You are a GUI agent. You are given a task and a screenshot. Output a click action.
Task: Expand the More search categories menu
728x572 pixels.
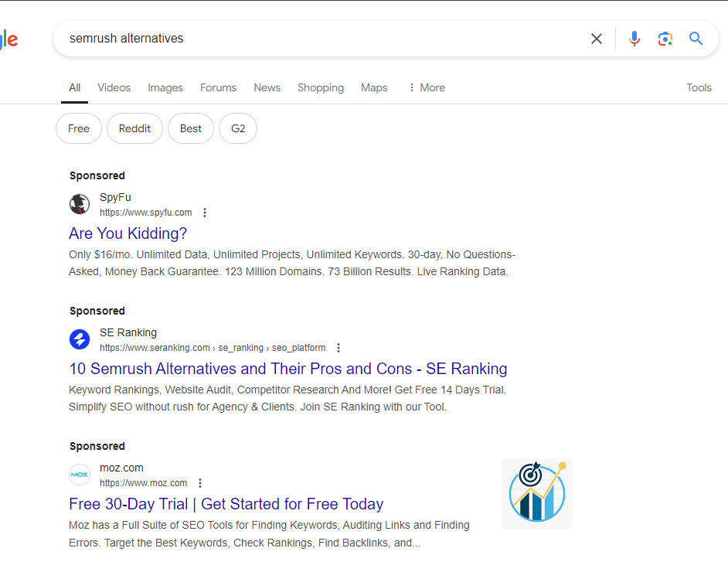[427, 88]
